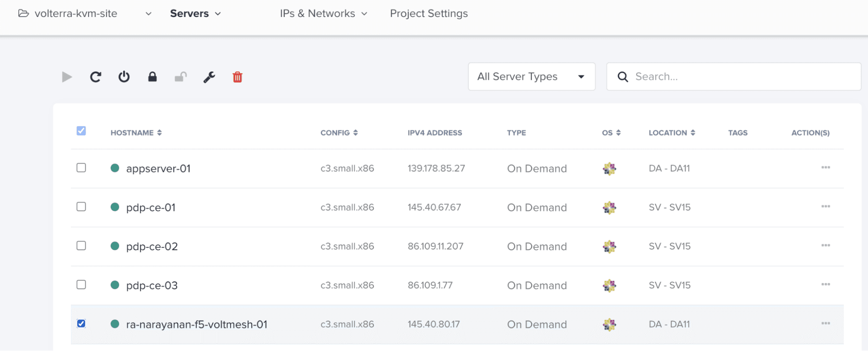Open actions menu for appserver-01
Screen dimensions: 868x351
pyautogui.click(x=826, y=167)
